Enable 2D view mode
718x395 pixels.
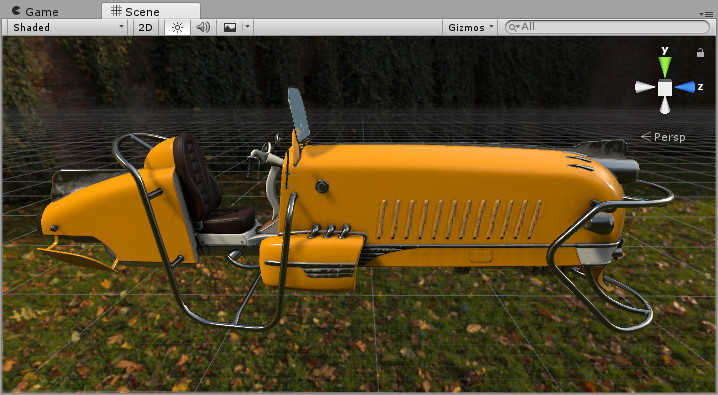click(145, 27)
